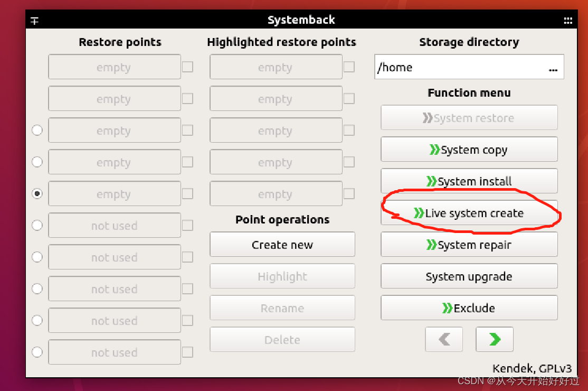Tick checkbox of second highlighted restore point
Image resolution: width=588 pixels, height=391 pixels.
coord(349,99)
